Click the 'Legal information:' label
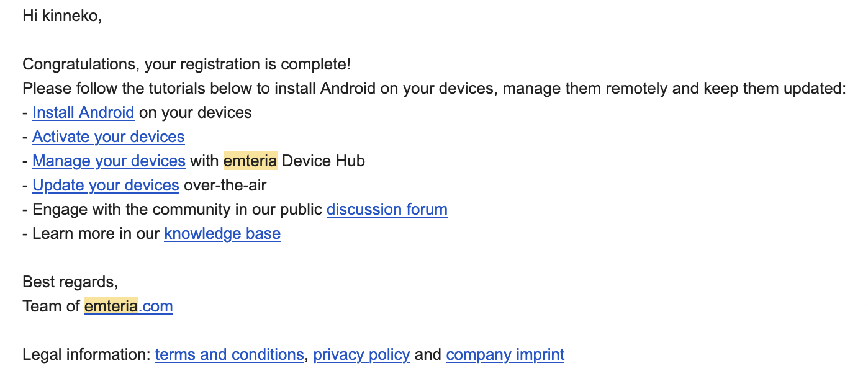This screenshot has height=376, width=868. (x=86, y=355)
